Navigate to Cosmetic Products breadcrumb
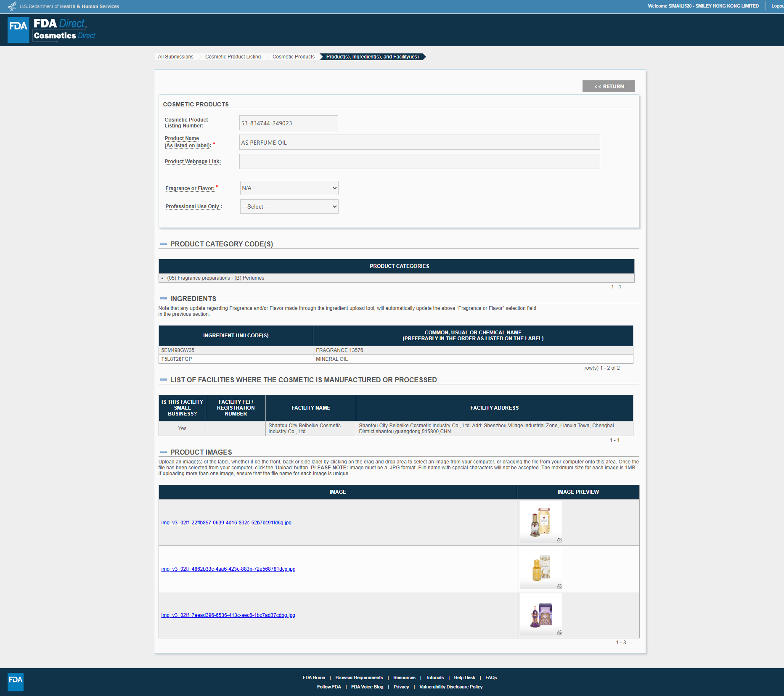This screenshot has height=696, width=784. (293, 57)
